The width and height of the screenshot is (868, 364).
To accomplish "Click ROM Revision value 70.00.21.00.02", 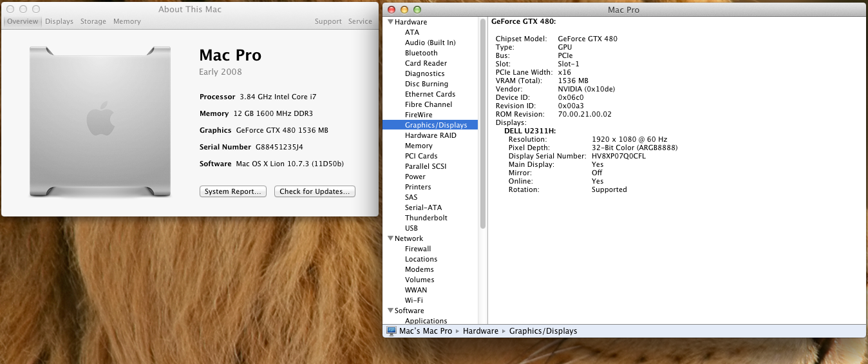I will 585,114.
